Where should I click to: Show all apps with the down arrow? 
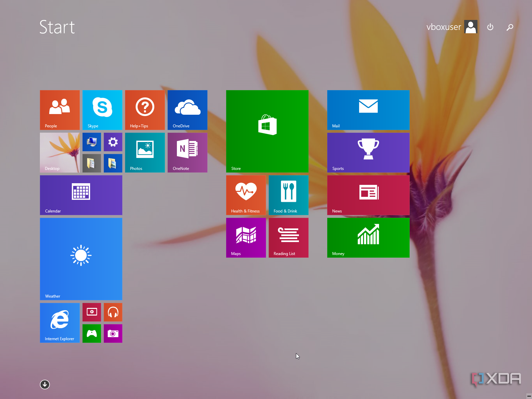[45, 384]
